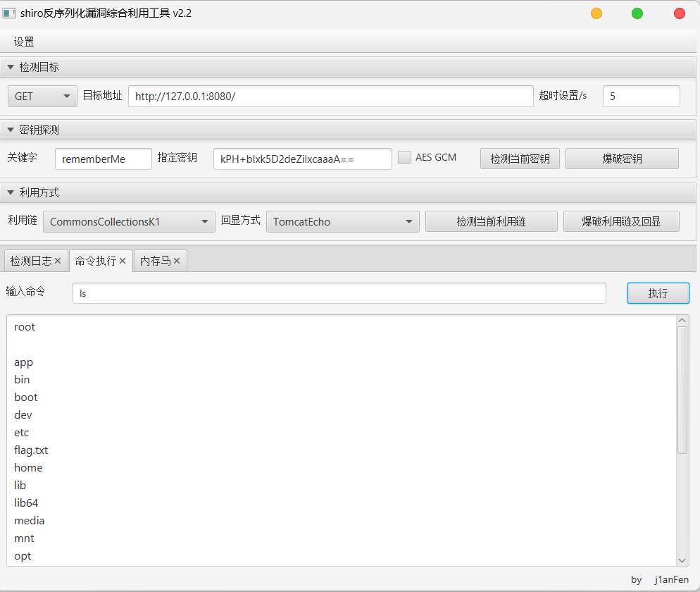Open the GET request method dropdown

pos(42,96)
